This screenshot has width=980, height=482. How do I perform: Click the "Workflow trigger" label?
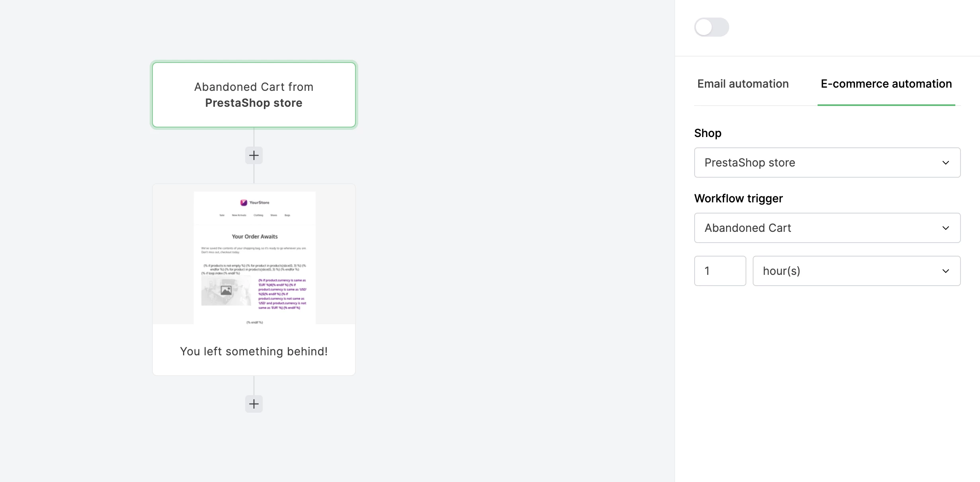click(x=738, y=198)
